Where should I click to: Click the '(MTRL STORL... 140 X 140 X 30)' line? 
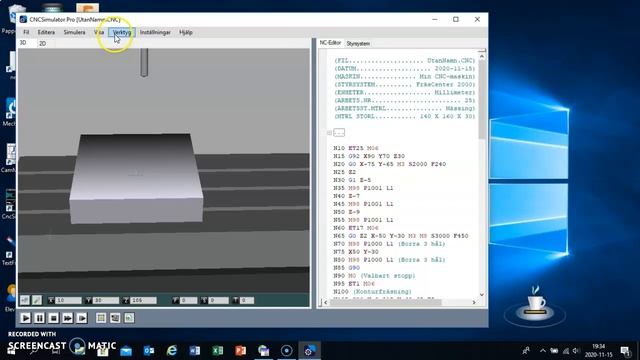point(404,116)
